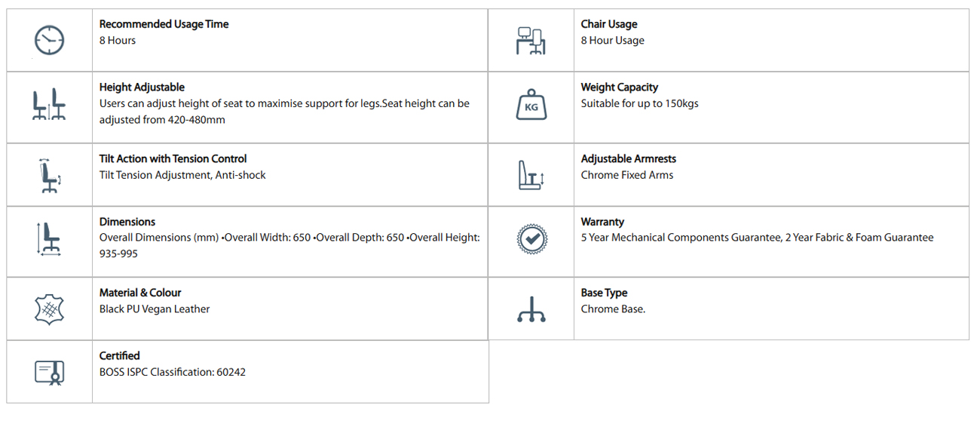Click the Base Type chair base icon

(531, 309)
